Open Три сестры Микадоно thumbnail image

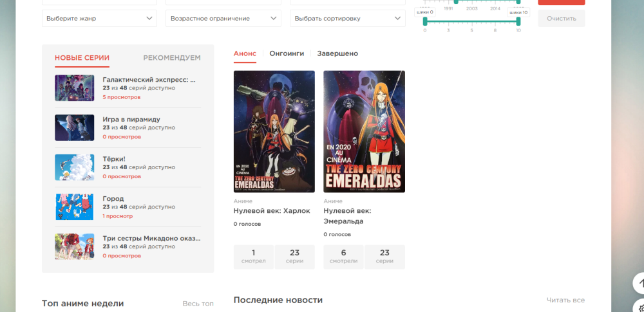pyautogui.click(x=75, y=246)
